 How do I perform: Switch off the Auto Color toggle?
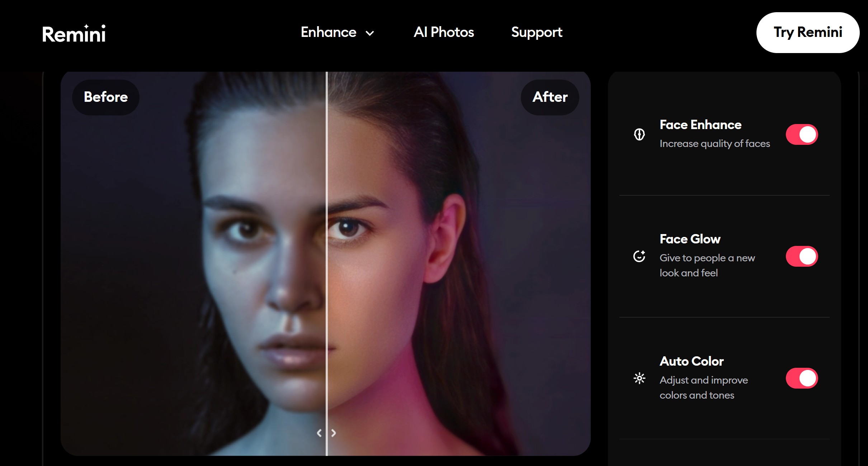pyautogui.click(x=802, y=378)
